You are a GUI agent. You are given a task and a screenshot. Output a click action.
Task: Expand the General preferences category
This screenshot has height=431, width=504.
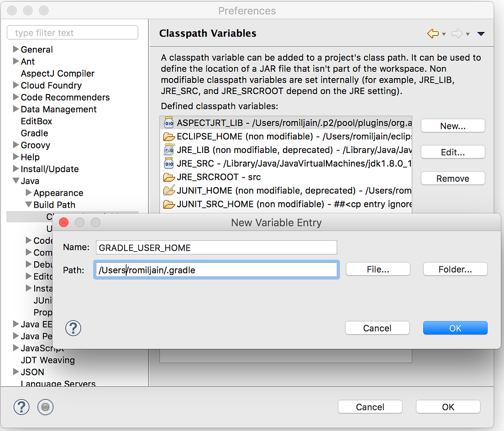click(x=15, y=49)
